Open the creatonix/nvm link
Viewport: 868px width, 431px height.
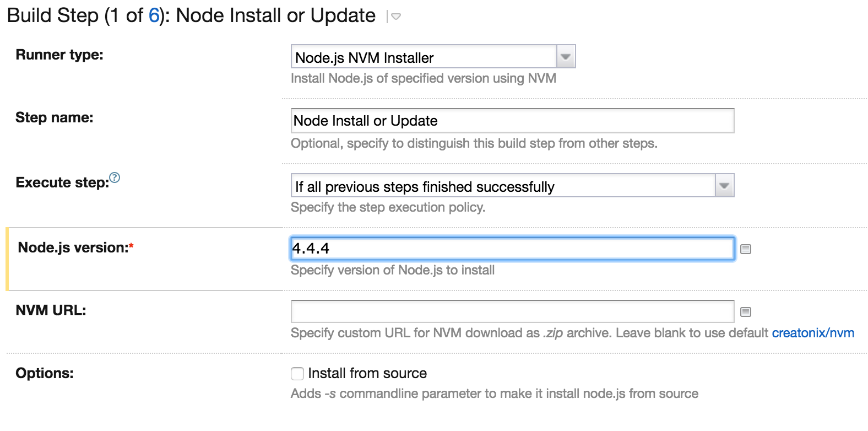click(812, 333)
